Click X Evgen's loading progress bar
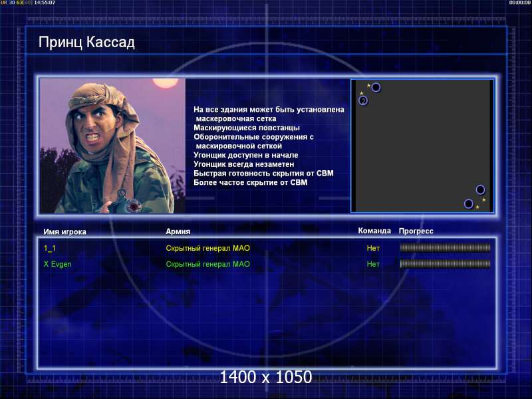The image size is (532, 399). click(445, 264)
